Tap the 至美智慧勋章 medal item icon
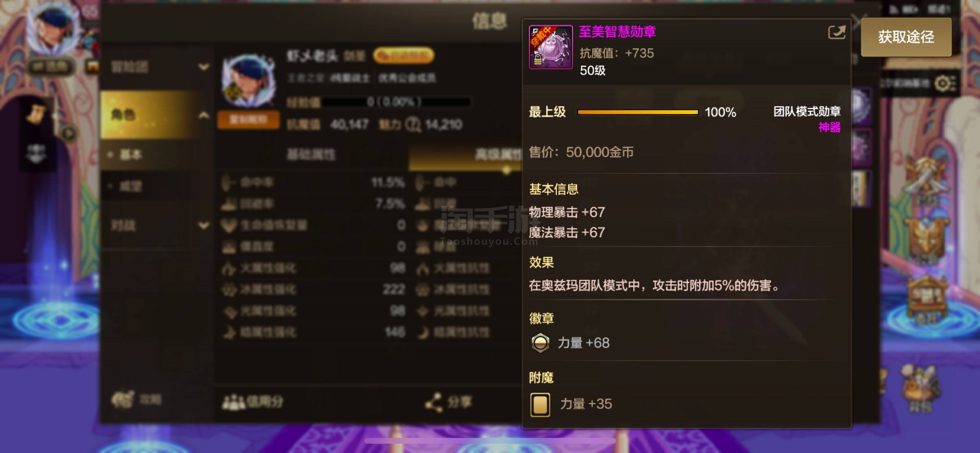980x453 pixels. coord(551,47)
